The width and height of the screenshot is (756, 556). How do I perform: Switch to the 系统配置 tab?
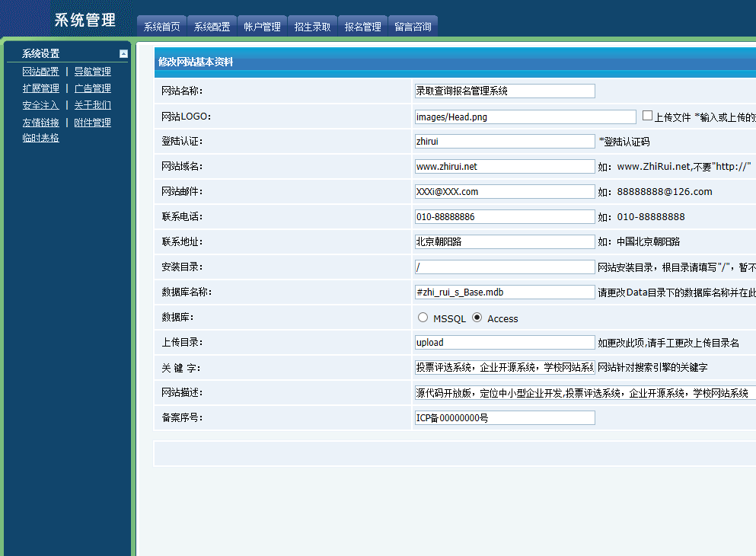pyautogui.click(x=212, y=27)
